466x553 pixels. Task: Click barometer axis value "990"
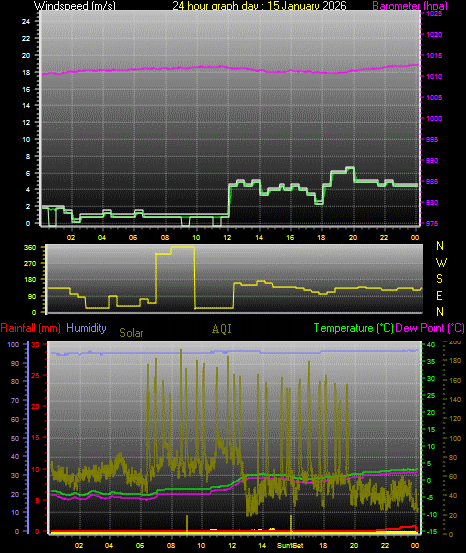(432, 160)
